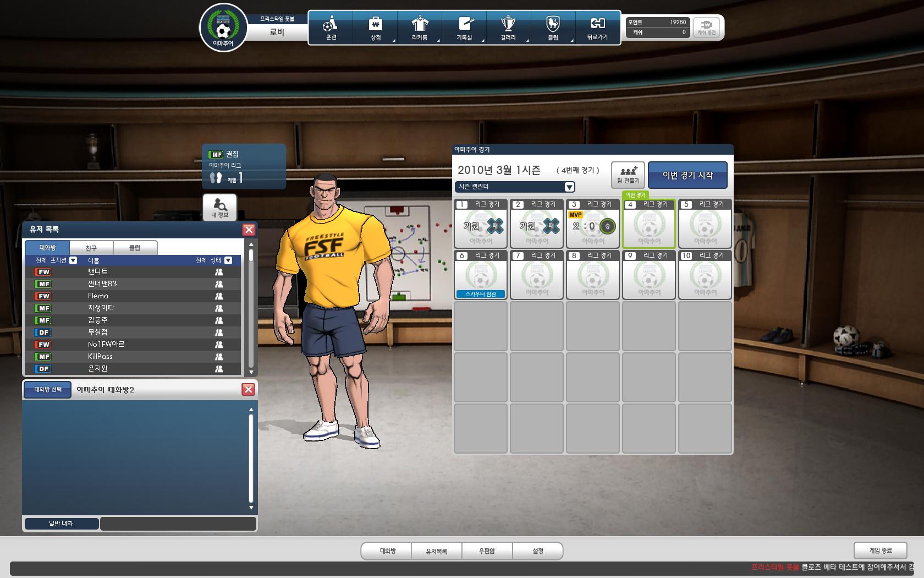Image resolution: width=924 pixels, height=578 pixels.
Task: Switch to the 친구 tab in user list
Action: point(91,248)
